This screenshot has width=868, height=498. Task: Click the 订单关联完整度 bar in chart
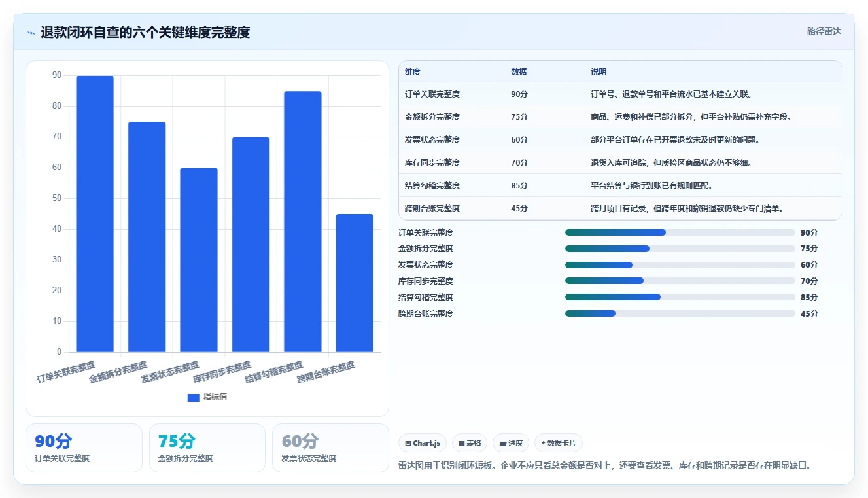pos(95,214)
